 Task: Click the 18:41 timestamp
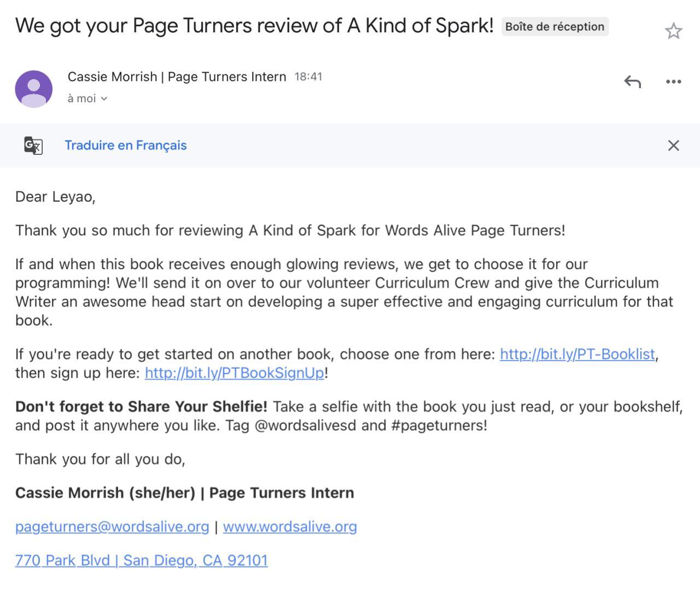pos(308,77)
